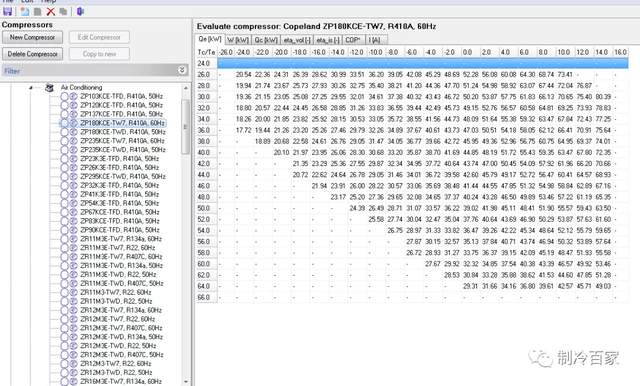Image resolution: width=640 pixels, height=386 pixels.
Task: Click the compressor icon beside ZR16M3E-TW7, R134a, 60Hz
Action: [x=73, y=382]
